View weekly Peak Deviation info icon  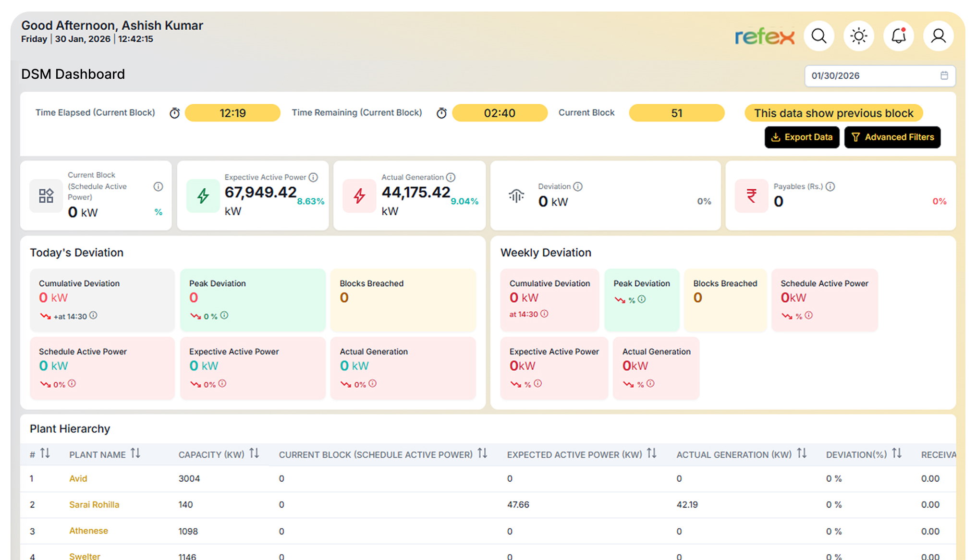click(x=643, y=299)
